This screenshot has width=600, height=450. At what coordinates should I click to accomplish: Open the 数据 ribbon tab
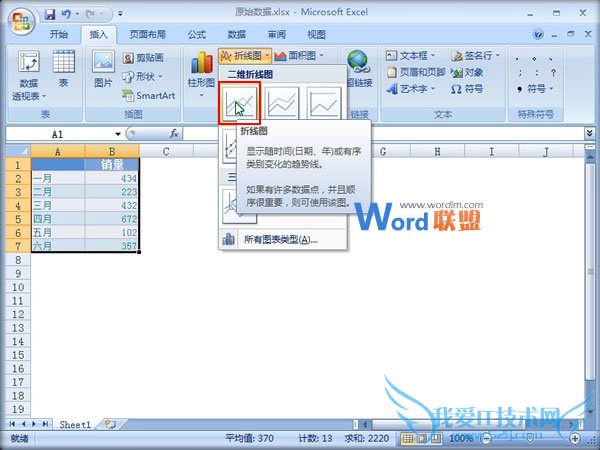[x=236, y=34]
